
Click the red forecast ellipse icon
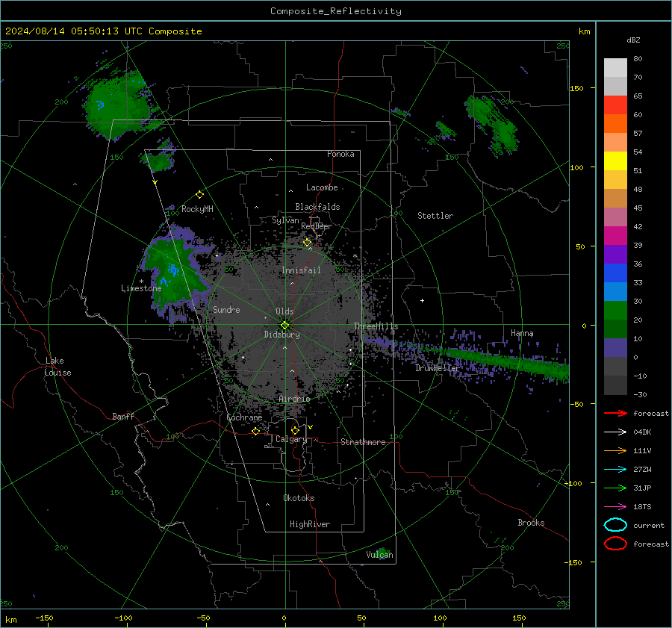tap(615, 544)
